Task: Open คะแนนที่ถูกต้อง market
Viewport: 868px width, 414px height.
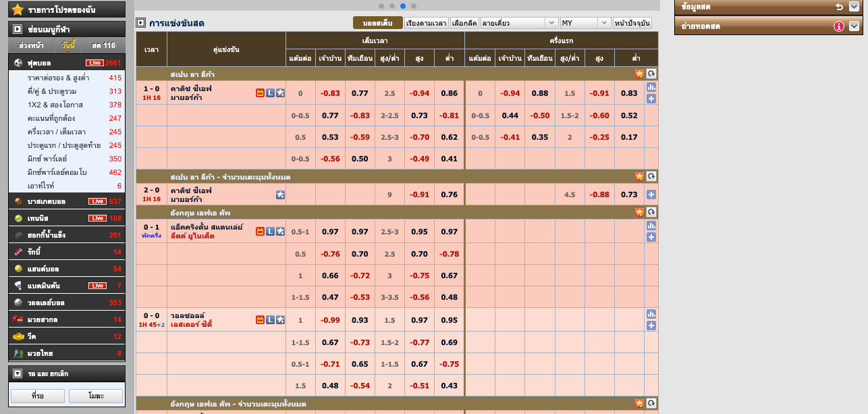Action: tap(51, 118)
